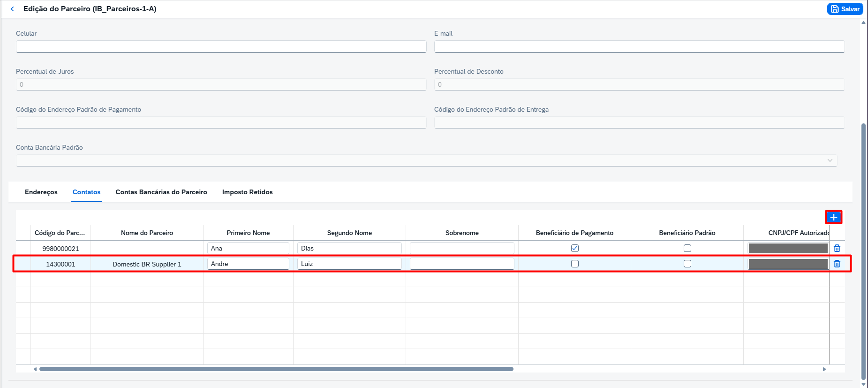
Task: Click Sobrenome column header
Action: [462, 233]
